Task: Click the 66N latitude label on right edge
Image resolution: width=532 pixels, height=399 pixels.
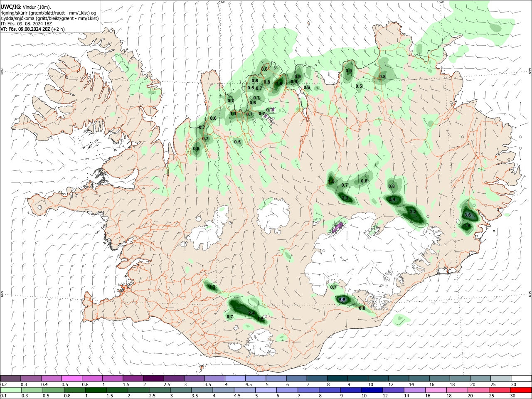Action: point(530,71)
